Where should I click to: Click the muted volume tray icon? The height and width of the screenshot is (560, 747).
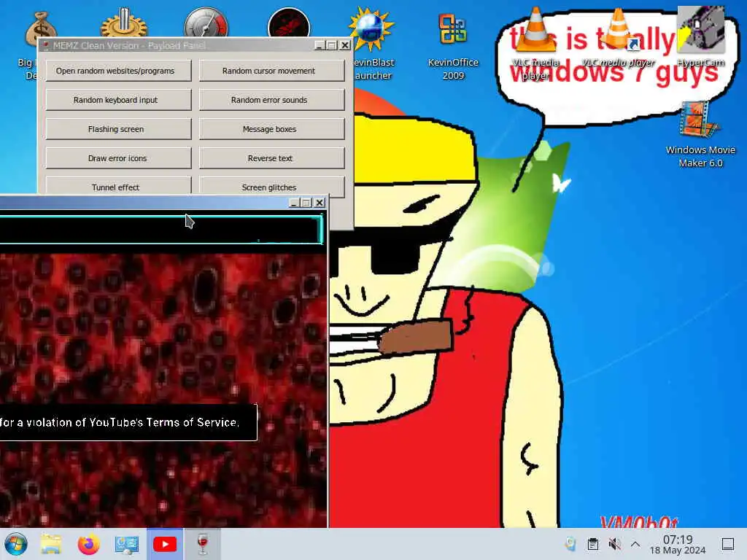(614, 544)
